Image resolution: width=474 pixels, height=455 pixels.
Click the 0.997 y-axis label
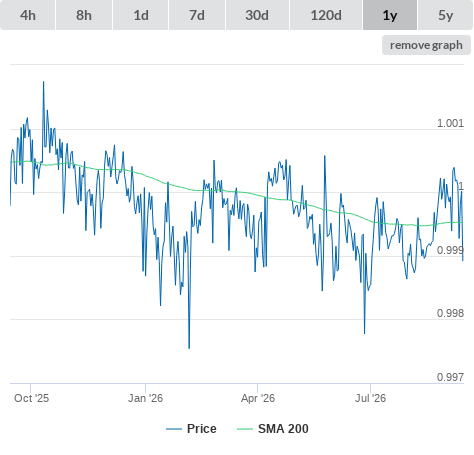tap(450, 377)
